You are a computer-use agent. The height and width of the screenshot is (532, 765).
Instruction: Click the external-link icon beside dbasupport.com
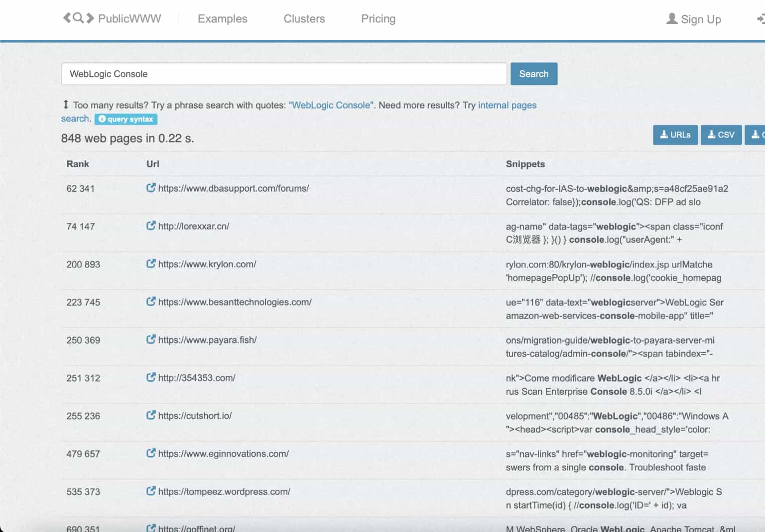[x=150, y=188]
